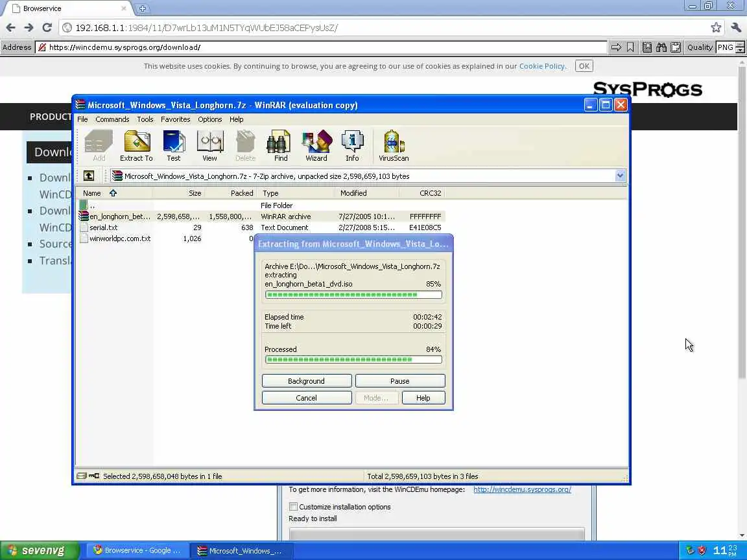Select the Browservice browser tab
Screen dimensions: 747x560
click(x=69, y=8)
